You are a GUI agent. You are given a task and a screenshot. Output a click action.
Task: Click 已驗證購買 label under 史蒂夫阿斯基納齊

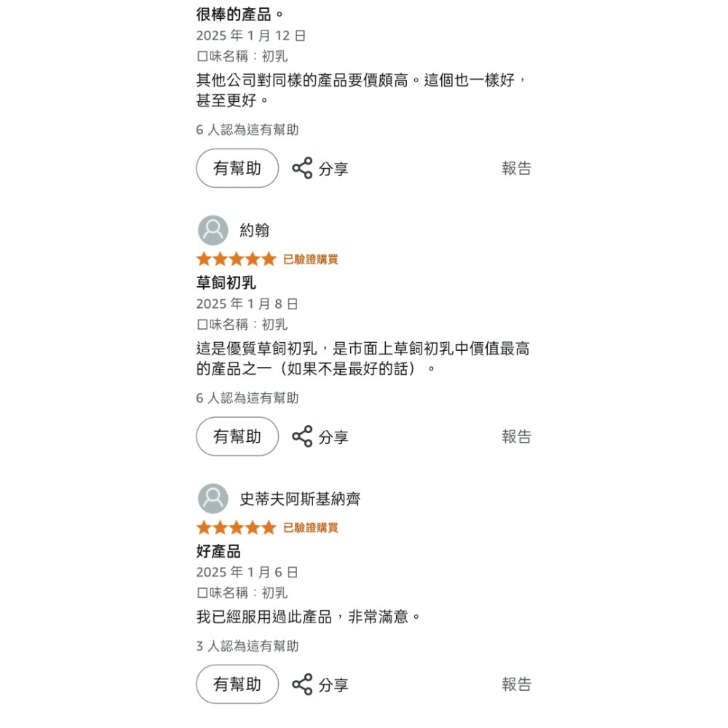(x=310, y=527)
